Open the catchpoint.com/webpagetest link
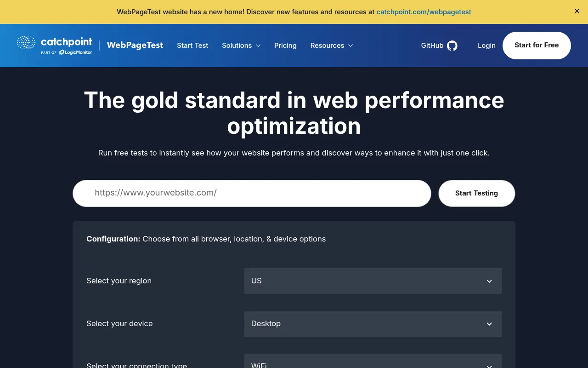Viewport: 588px width, 368px height. click(424, 12)
